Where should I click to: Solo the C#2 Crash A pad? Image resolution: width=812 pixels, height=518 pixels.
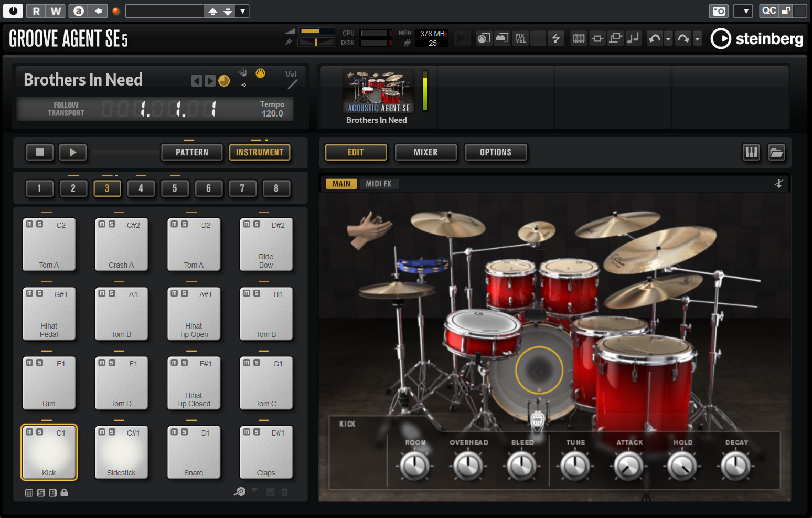[x=112, y=224]
